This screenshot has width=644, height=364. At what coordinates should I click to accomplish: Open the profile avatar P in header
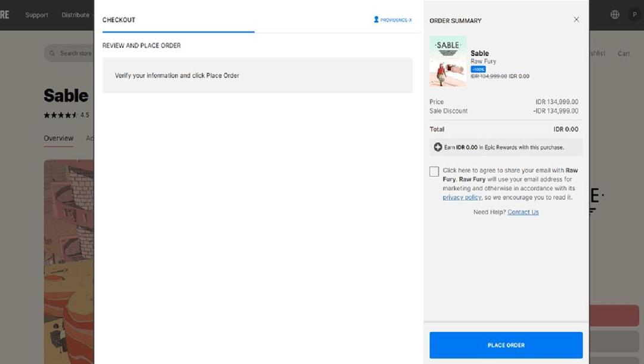pyautogui.click(x=634, y=14)
